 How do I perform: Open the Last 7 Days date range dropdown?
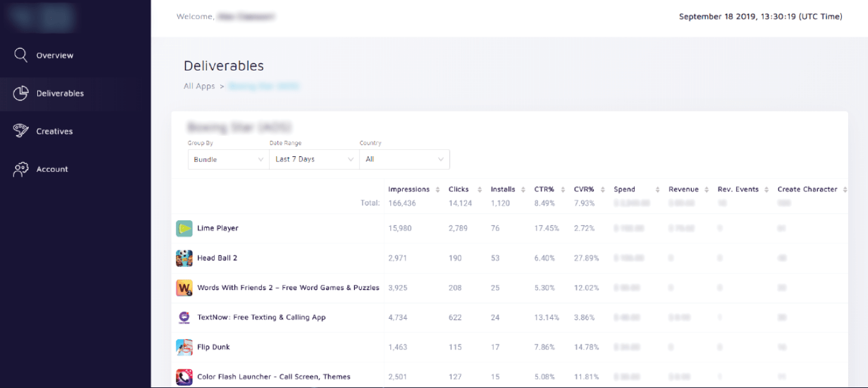[314, 159]
